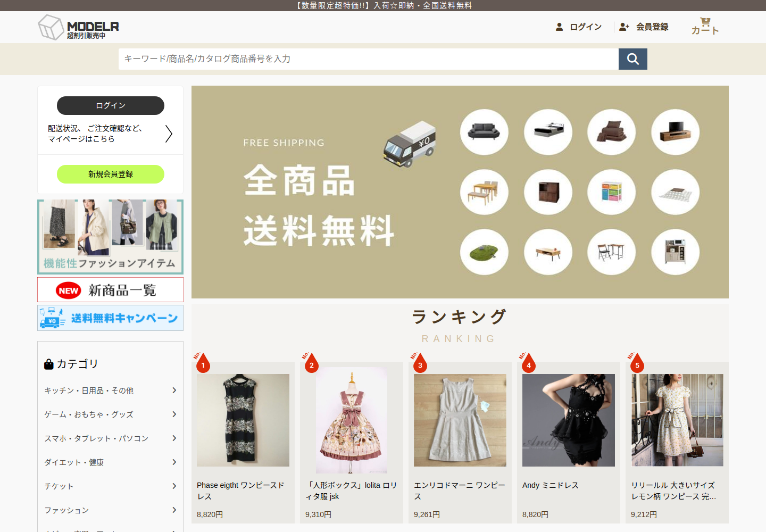The image size is (766, 532).
Task: Click the login person icon in header
Action: (559, 27)
